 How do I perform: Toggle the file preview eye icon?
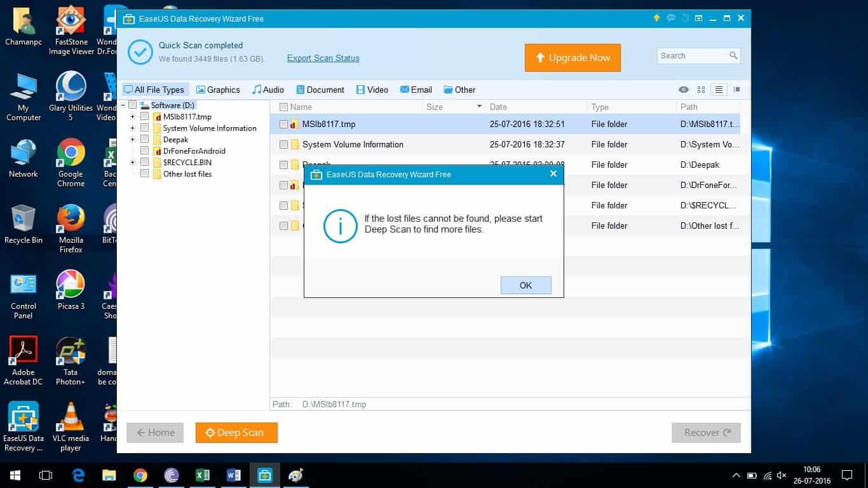pos(684,90)
